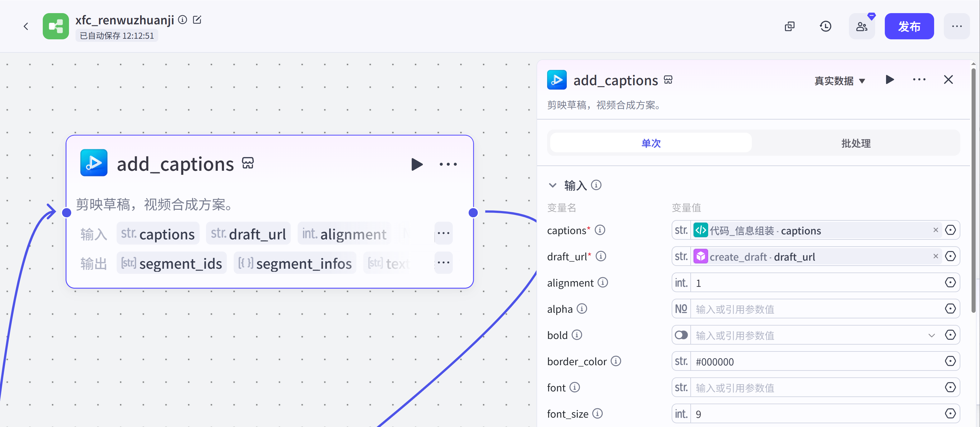Image resolution: width=980 pixels, height=427 pixels.
Task: Click the back arrow in header
Action: tap(26, 26)
